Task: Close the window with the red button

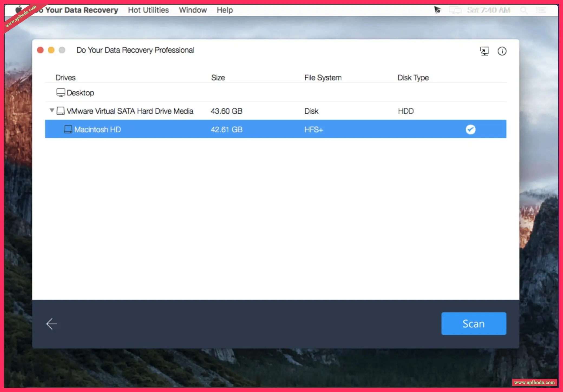Action: pyautogui.click(x=40, y=50)
